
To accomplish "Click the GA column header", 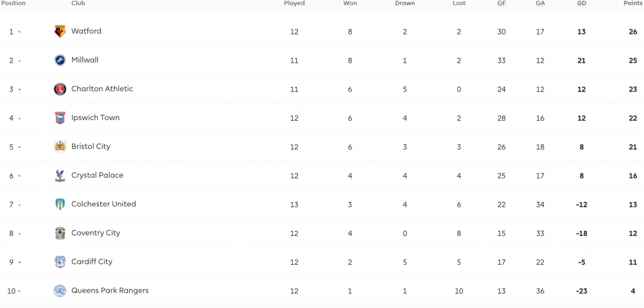I will (x=540, y=3).
